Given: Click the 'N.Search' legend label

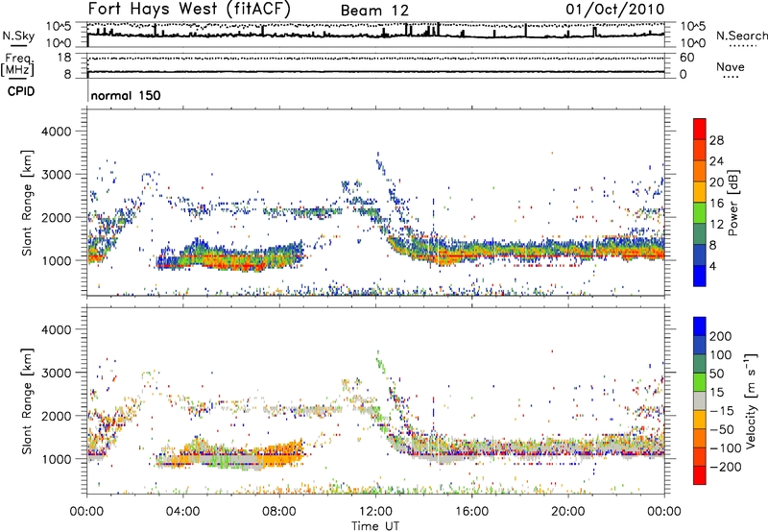Looking at the screenshot, I should pos(742,36).
